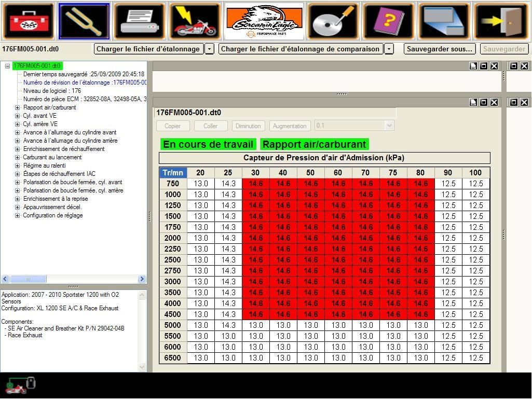Open the toolbox icon in the toolbar
The width and height of the screenshot is (532, 400).
(28, 21)
